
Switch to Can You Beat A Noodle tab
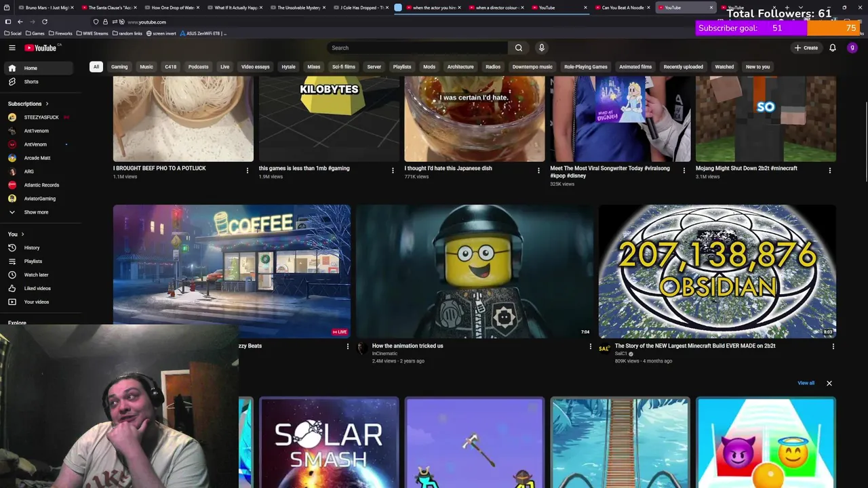point(623,7)
